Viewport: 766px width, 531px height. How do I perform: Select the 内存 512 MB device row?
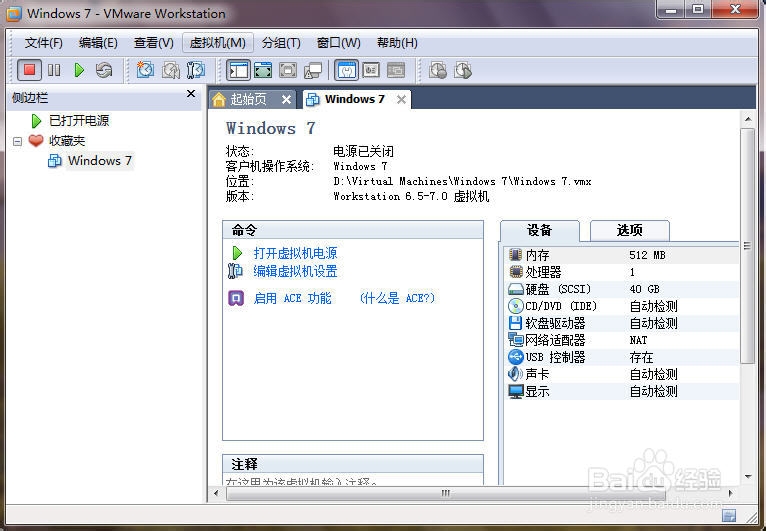(621, 255)
